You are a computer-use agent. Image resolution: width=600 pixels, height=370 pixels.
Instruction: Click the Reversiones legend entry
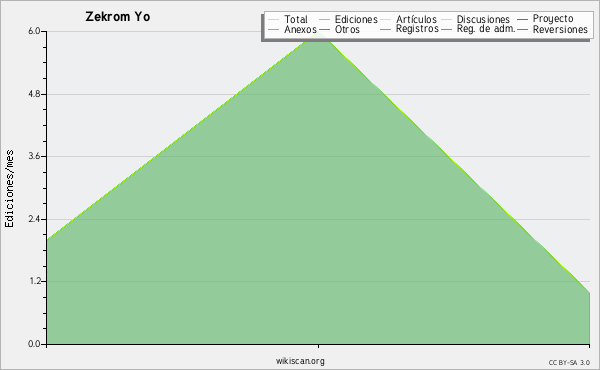pyautogui.click(x=552, y=29)
